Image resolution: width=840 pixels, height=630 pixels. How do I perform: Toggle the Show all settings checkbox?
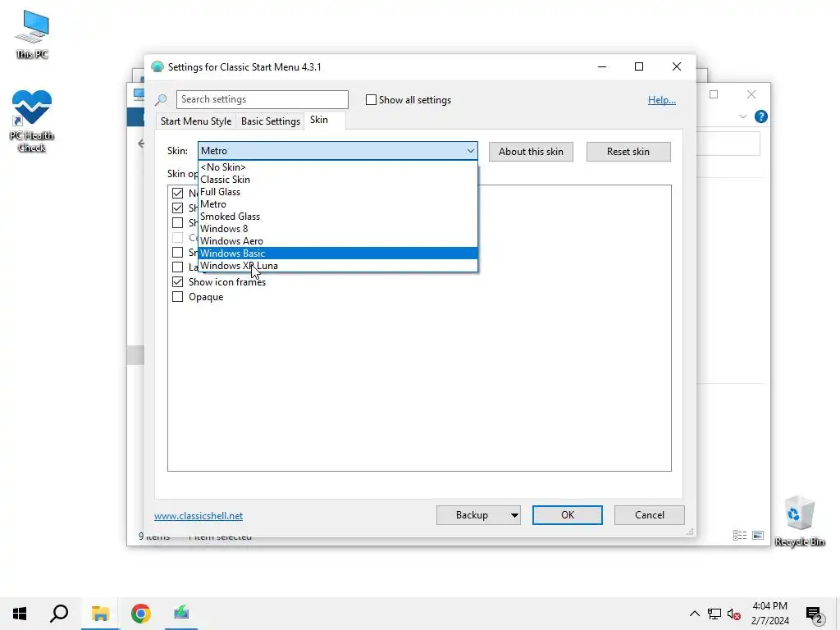371,99
